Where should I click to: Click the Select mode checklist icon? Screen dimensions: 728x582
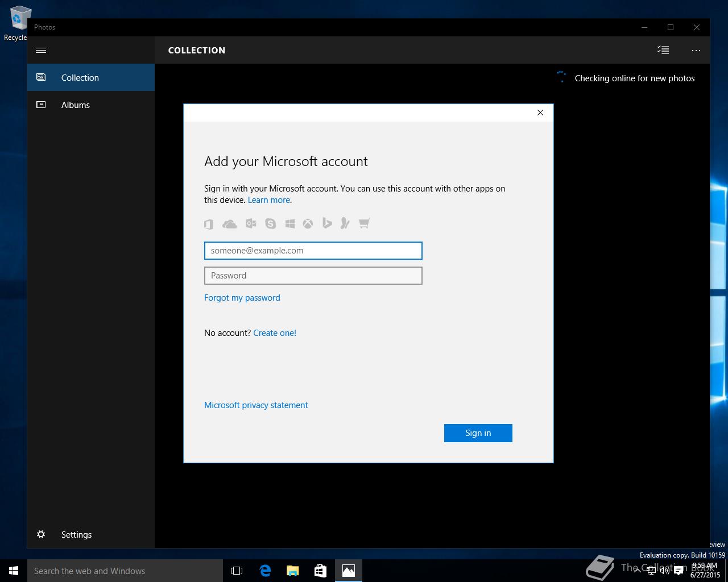point(663,50)
